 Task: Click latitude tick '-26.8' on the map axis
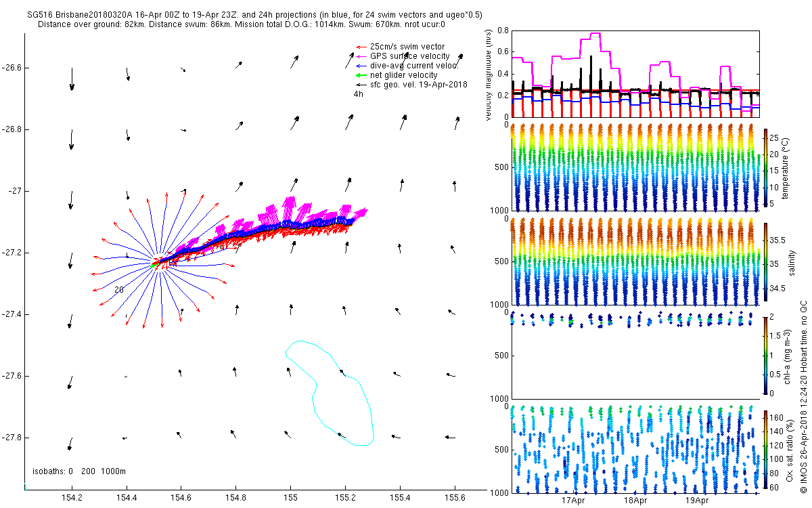tap(12, 129)
